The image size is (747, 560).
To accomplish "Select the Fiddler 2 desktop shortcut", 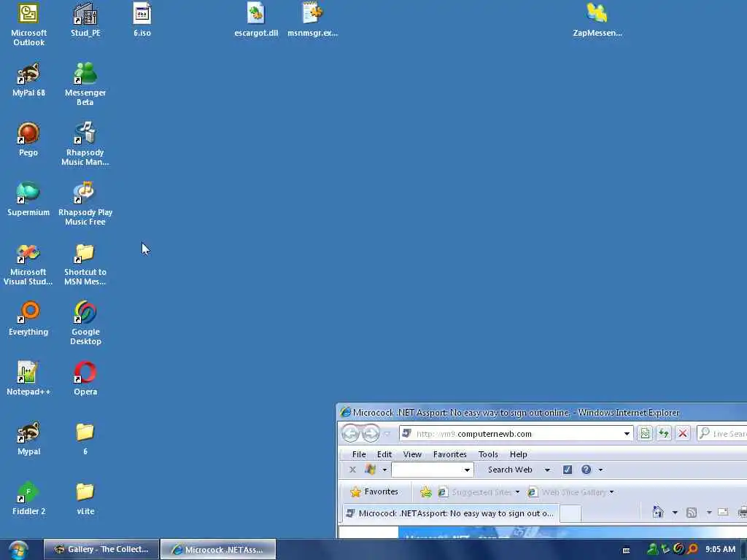I will tap(28, 499).
